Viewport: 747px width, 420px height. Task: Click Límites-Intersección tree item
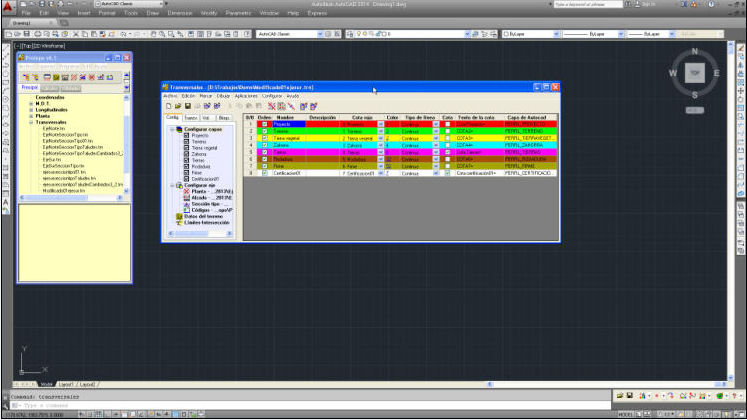click(x=206, y=222)
